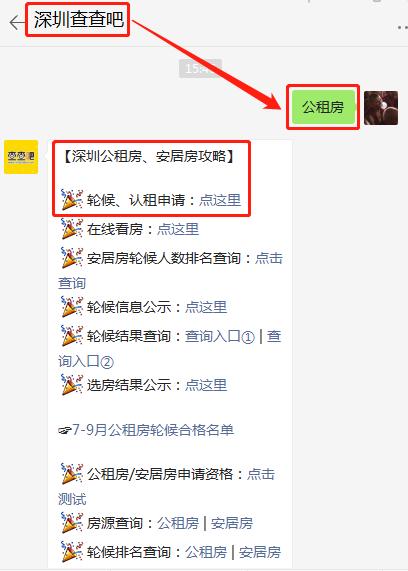The image size is (408, 571).
Task: Open the yellow 查查吧 account avatar
Action: 21,157
